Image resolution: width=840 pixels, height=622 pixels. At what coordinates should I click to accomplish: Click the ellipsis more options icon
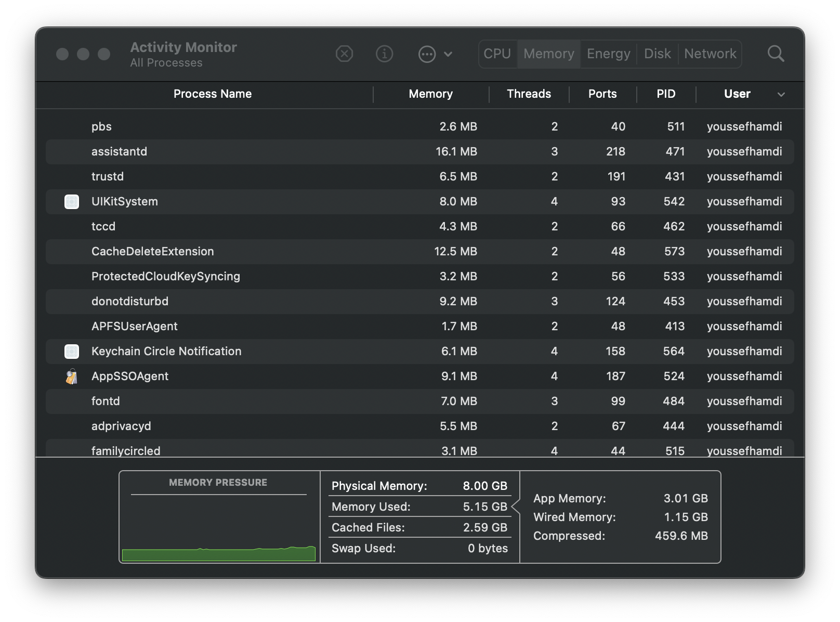pos(427,54)
